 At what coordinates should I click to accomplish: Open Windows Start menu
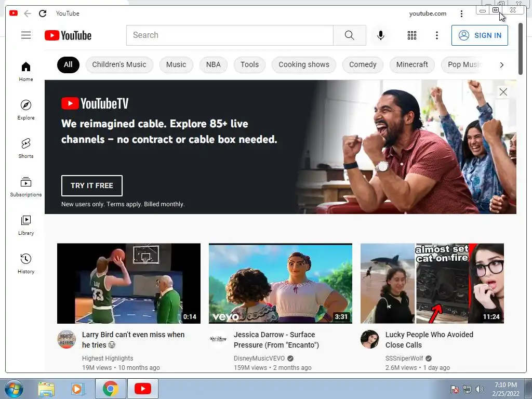point(14,389)
